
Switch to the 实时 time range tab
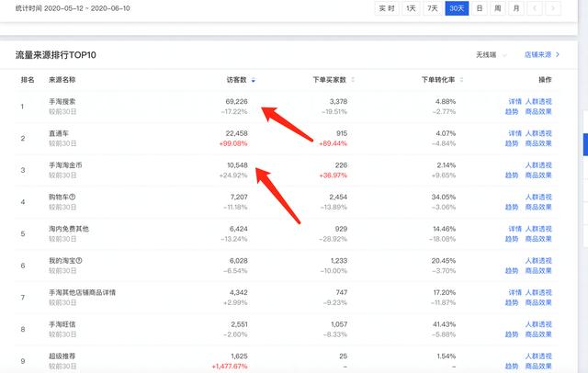click(x=387, y=8)
